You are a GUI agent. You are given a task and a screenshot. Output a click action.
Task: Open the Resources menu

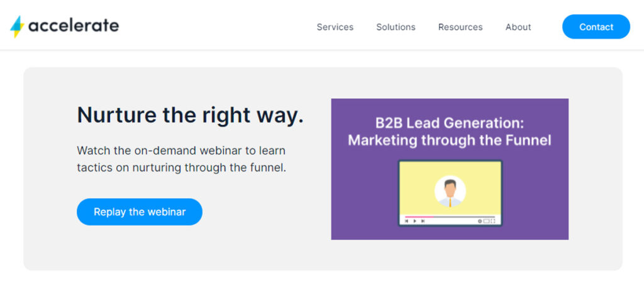click(x=460, y=27)
